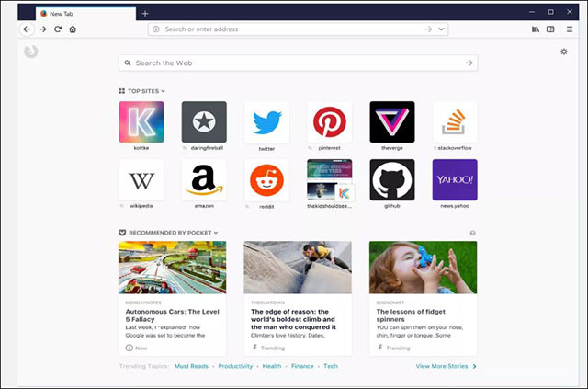Select the New Tab tab
588x389 pixels.
(85, 14)
